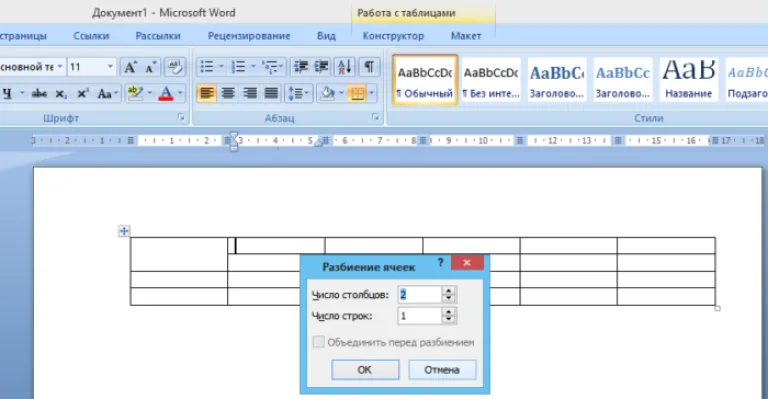This screenshot has width=768, height=399.
Task: Open the Шрифт dialog launcher
Action: [181, 117]
